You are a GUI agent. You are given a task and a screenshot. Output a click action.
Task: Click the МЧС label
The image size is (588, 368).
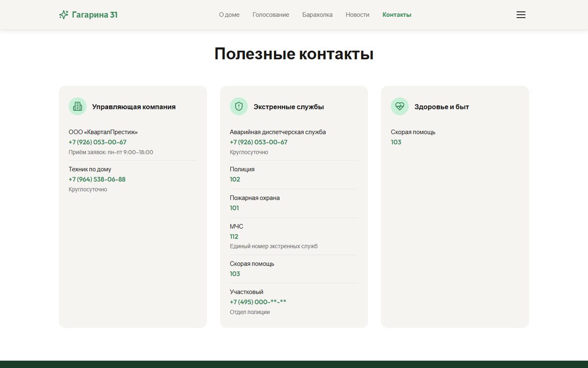(x=237, y=226)
